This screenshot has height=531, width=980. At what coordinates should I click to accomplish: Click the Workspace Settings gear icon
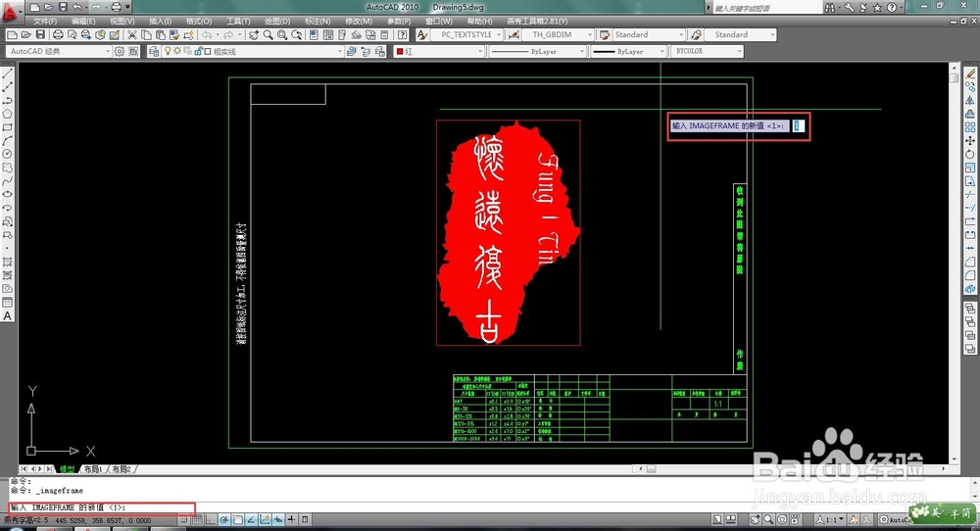pos(119,51)
